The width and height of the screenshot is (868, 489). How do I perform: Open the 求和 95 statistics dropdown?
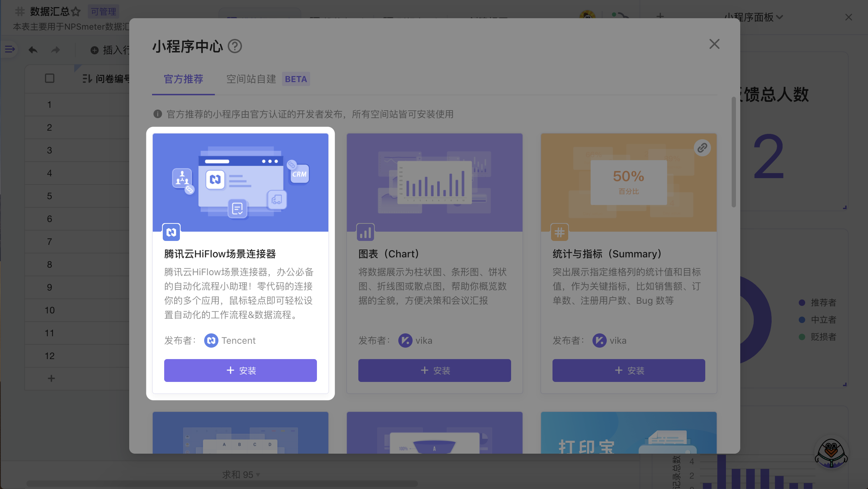[x=241, y=474]
